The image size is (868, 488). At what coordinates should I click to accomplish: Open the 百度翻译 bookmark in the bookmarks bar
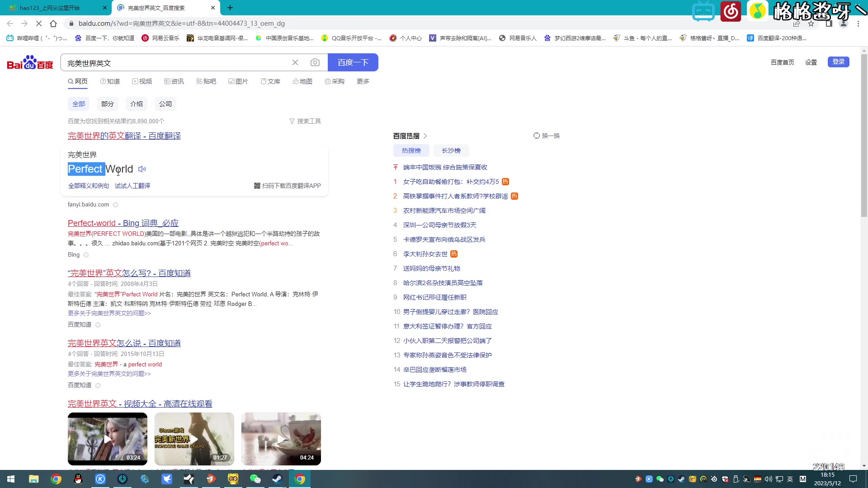[x=777, y=38]
